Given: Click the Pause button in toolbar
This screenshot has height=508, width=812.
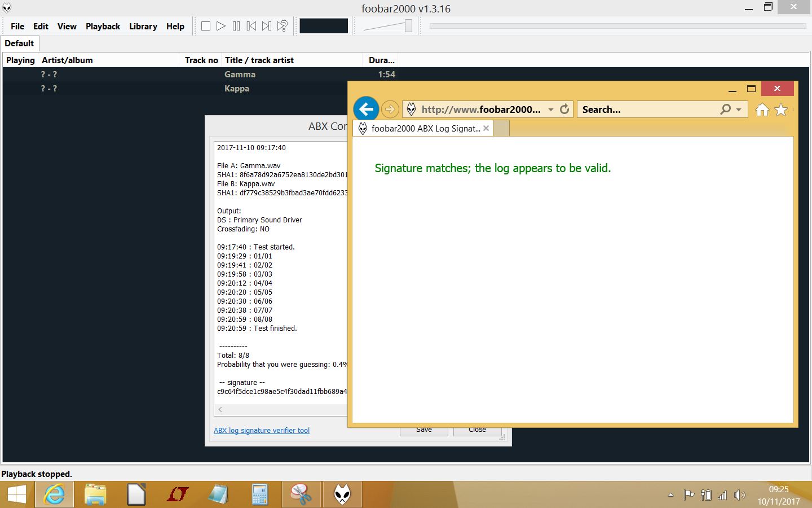Looking at the screenshot, I should pyautogui.click(x=236, y=26).
